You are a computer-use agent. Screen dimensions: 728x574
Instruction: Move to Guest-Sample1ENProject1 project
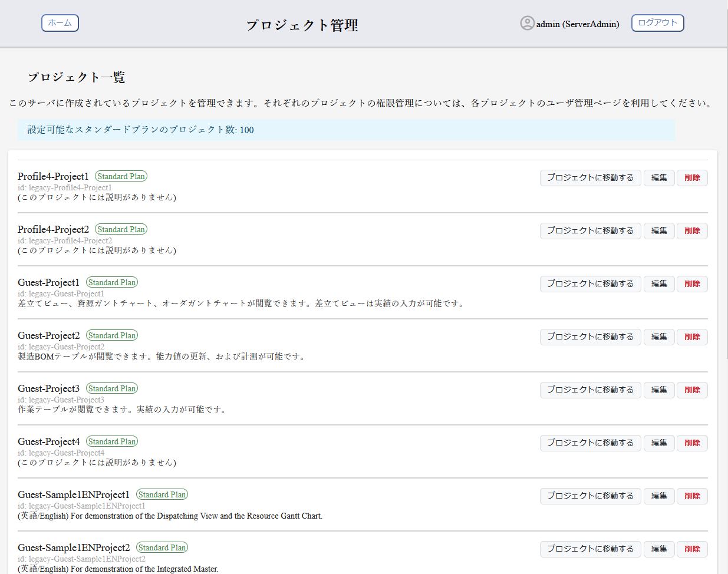point(590,496)
